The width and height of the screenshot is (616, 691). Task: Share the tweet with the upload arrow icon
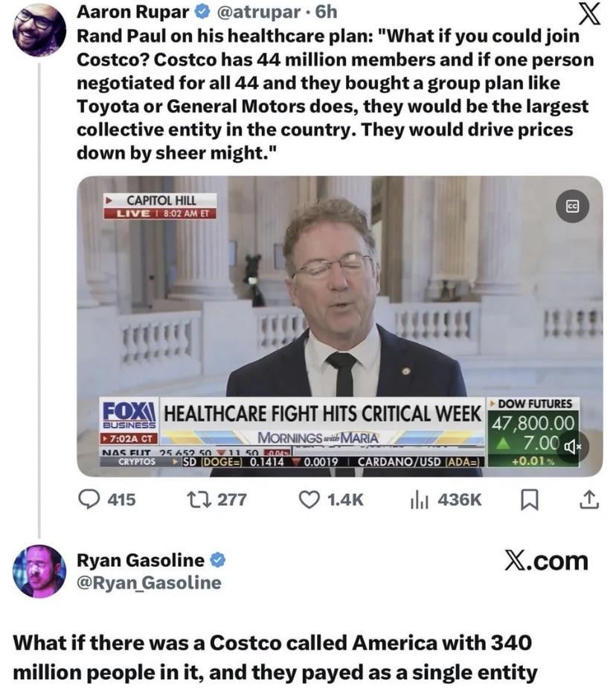tap(589, 500)
